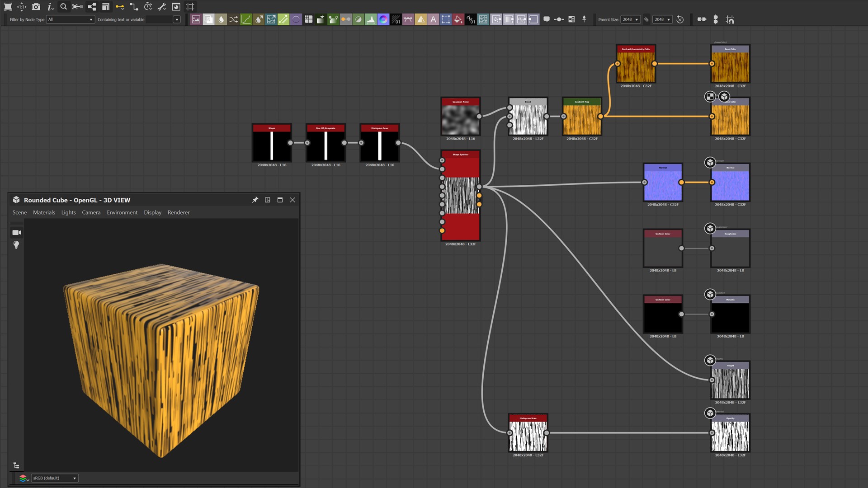868x488 pixels.
Task: Click the magnifier search icon in graph toolbar
Action: tap(63, 7)
